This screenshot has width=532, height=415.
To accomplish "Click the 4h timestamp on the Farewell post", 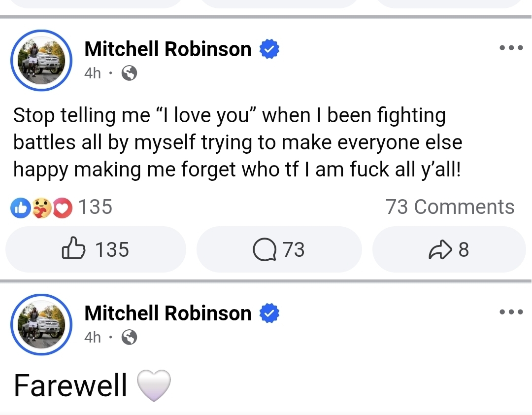I will click(93, 338).
